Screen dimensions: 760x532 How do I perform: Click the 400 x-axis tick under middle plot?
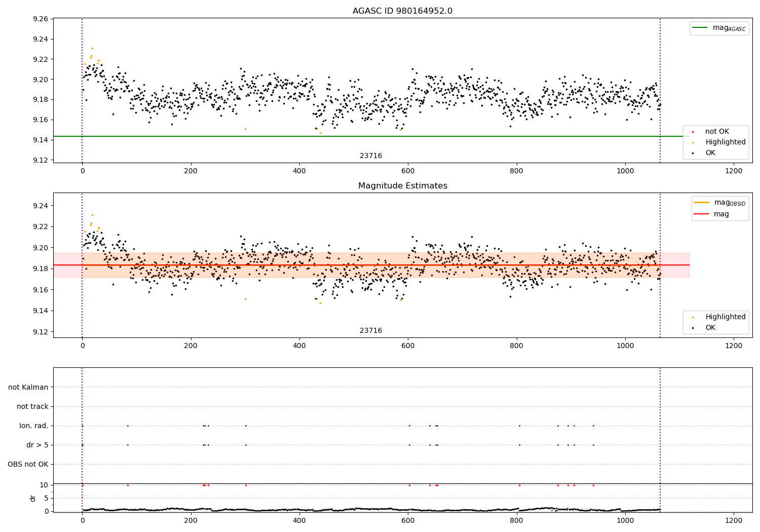click(x=299, y=346)
